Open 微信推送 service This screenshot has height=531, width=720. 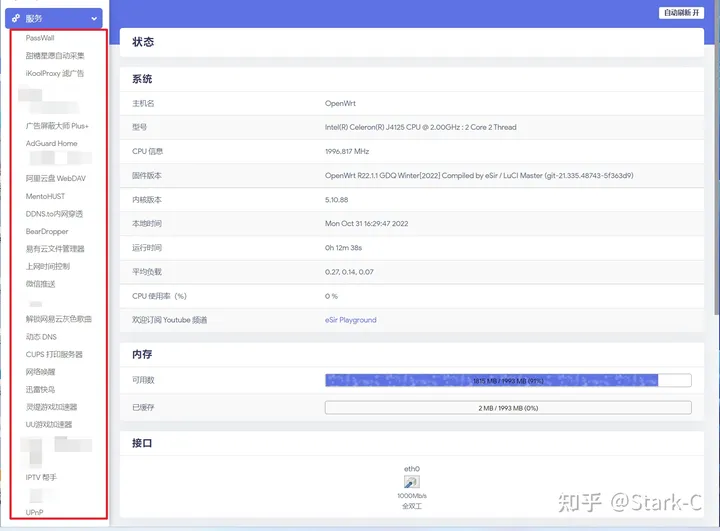(x=40, y=284)
